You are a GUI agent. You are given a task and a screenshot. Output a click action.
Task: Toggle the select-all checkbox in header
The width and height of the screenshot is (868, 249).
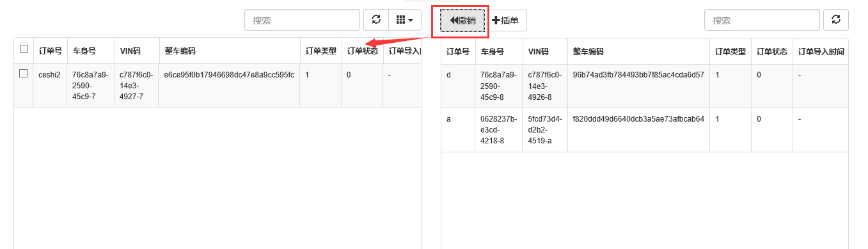coord(24,49)
